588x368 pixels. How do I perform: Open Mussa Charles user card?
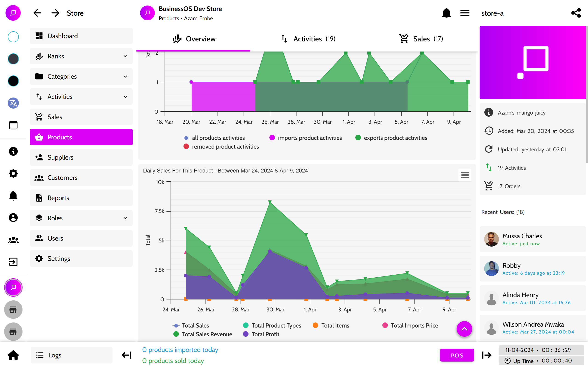coord(533,239)
